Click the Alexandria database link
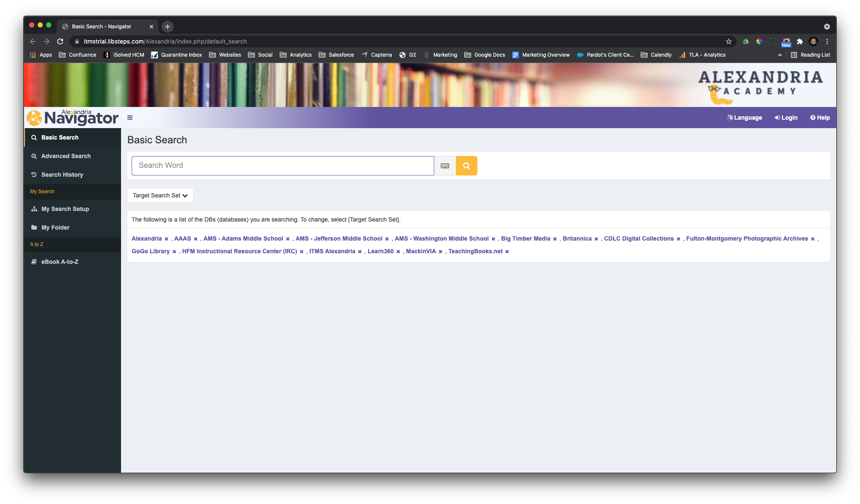860x504 pixels. pos(146,238)
